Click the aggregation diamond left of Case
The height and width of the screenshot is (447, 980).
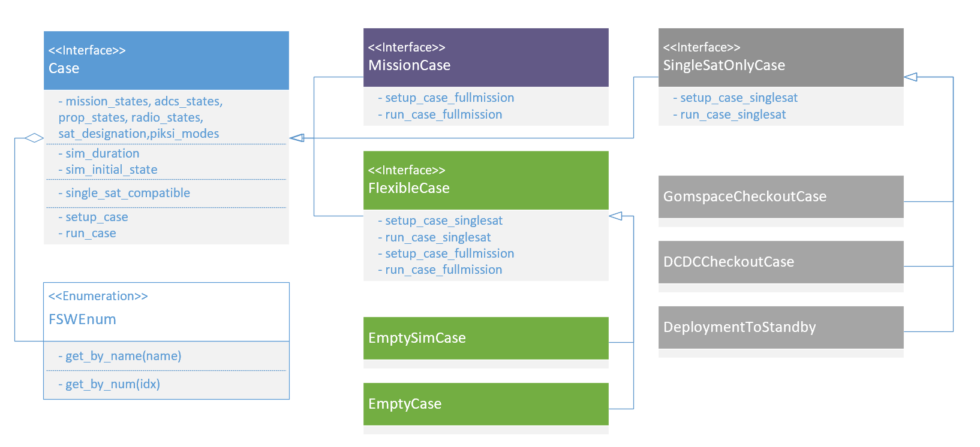[x=34, y=138]
